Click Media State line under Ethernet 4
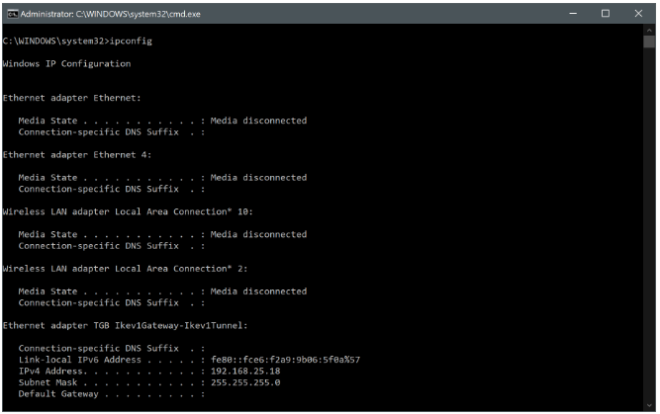The image size is (660, 414). pyautogui.click(x=162, y=177)
